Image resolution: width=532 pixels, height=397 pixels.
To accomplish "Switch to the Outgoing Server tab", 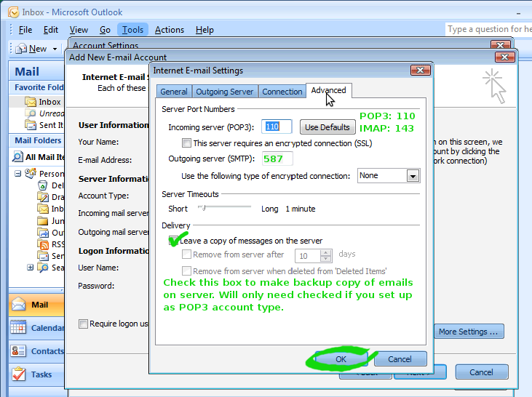I will coord(225,92).
